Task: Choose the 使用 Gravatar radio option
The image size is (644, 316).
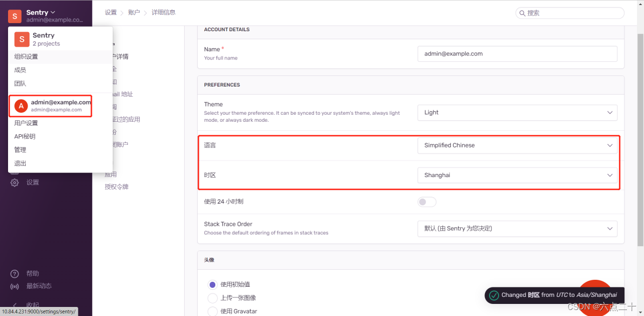Action: [x=212, y=311]
